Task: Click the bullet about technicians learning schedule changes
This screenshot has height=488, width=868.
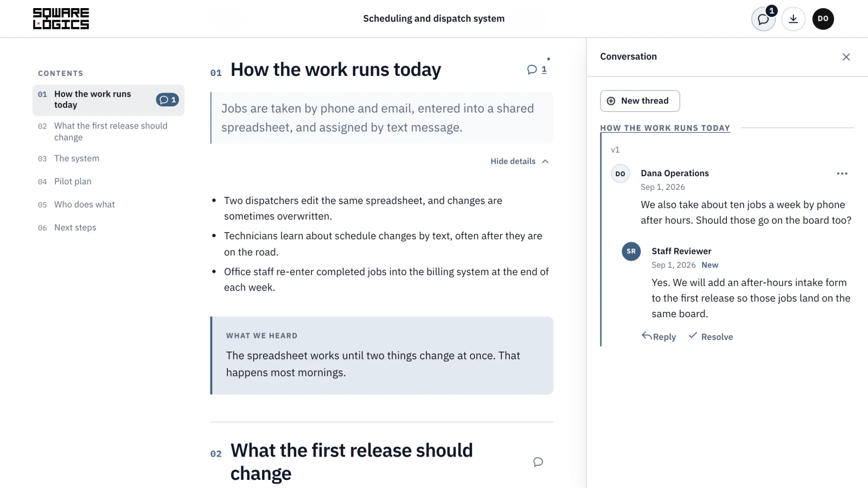Action: point(383,244)
